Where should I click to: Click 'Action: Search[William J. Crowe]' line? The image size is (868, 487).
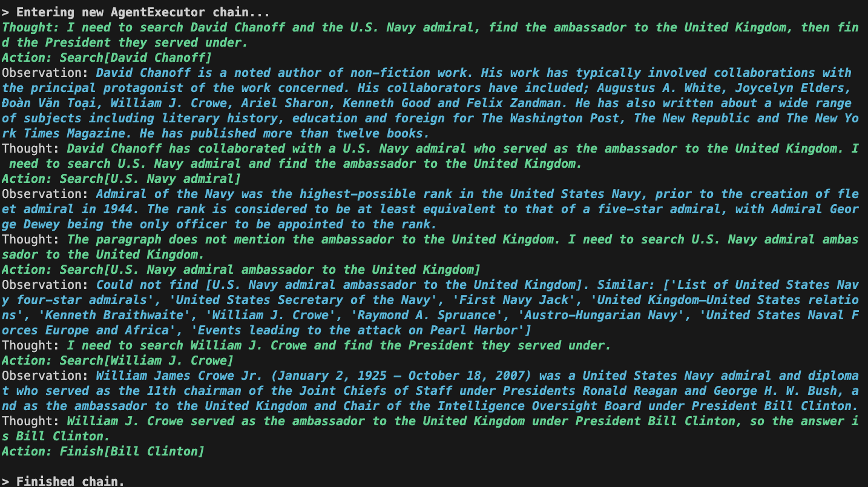click(x=117, y=360)
